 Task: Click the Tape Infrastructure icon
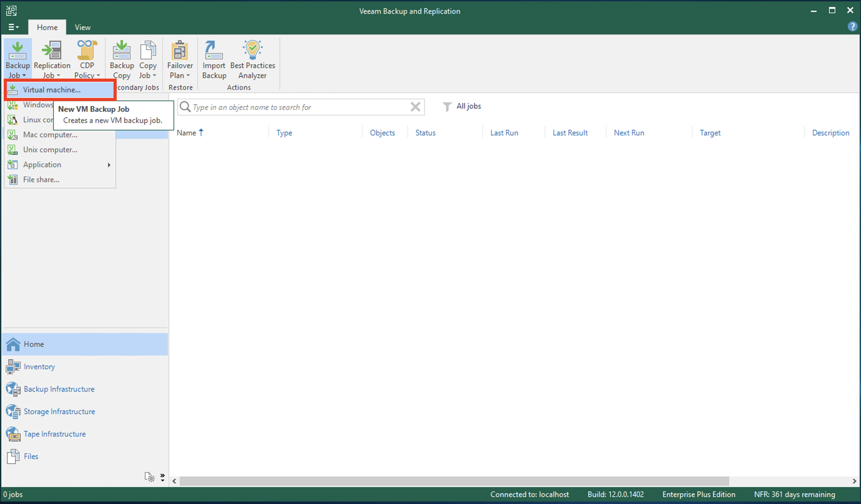coord(13,434)
